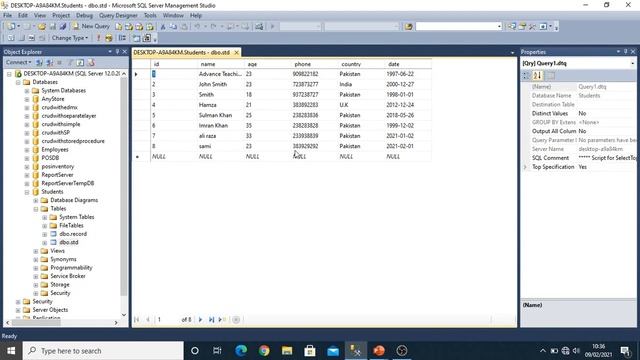Click the Add Group By icon

point(122,38)
